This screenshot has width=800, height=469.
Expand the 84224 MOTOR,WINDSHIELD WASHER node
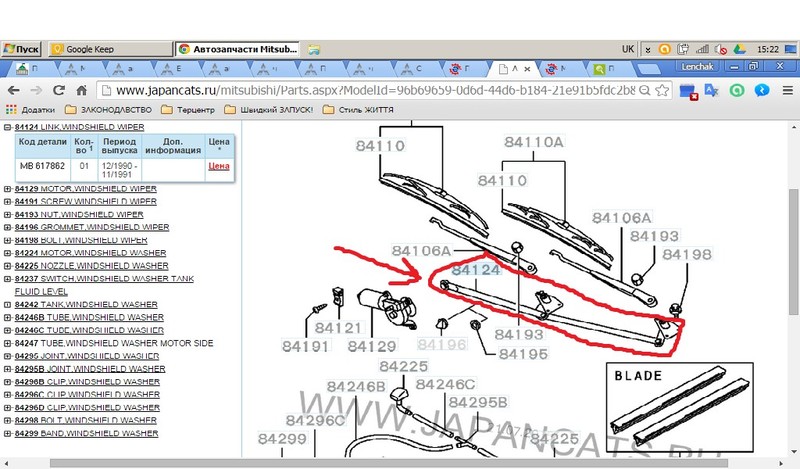pos(7,253)
